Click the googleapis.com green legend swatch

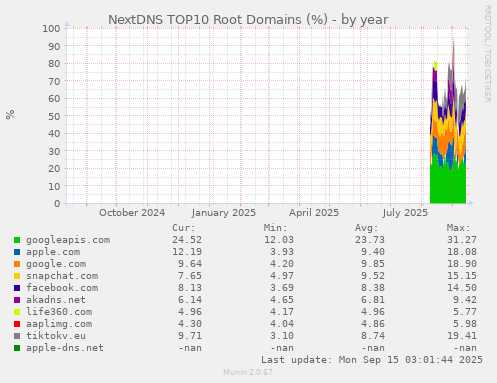tap(17, 240)
